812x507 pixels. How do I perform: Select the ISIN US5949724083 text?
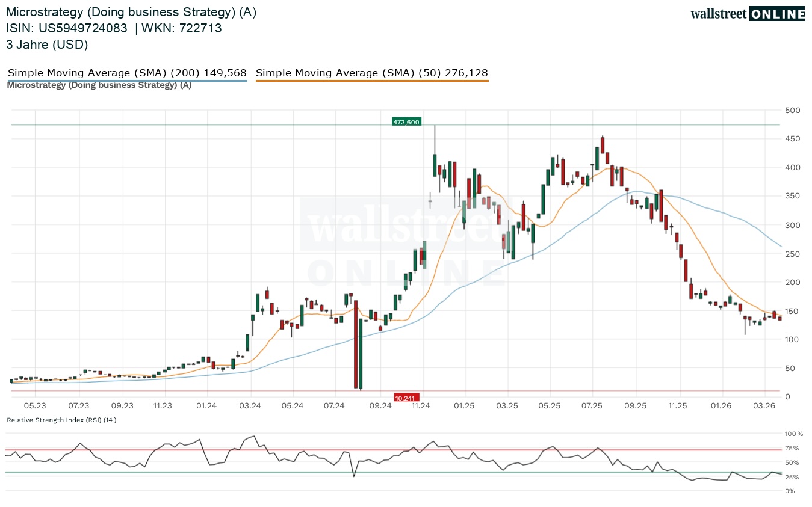(x=67, y=28)
